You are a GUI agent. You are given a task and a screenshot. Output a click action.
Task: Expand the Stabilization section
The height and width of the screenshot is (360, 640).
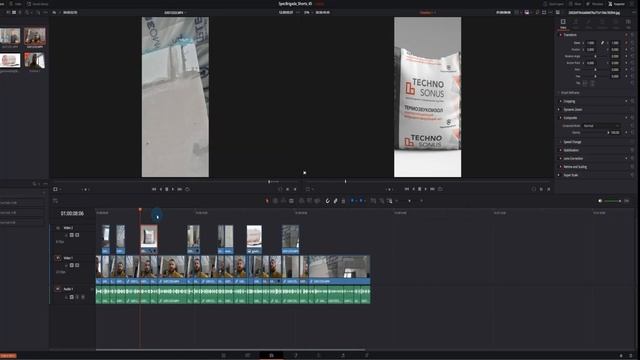coord(560,150)
